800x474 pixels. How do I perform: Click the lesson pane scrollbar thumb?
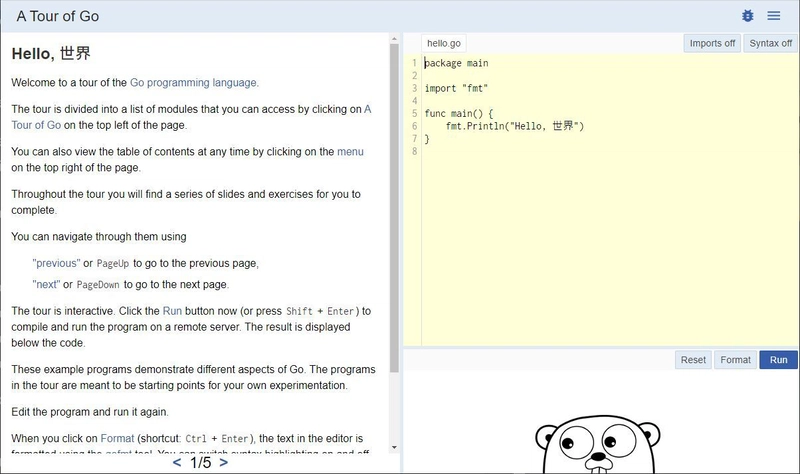394,208
